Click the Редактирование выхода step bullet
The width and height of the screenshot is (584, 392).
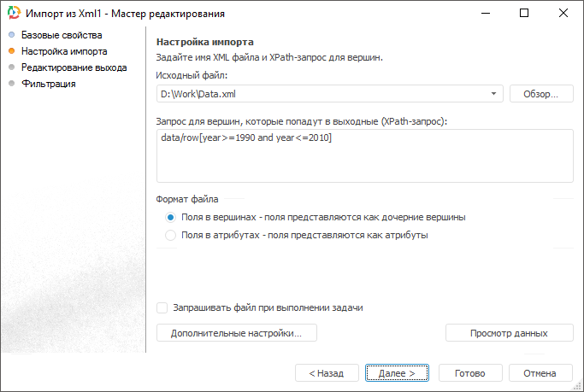click(11, 67)
